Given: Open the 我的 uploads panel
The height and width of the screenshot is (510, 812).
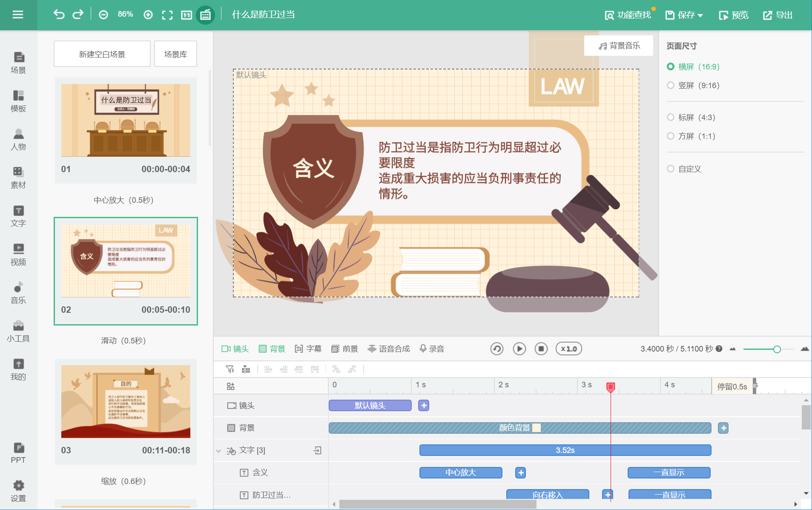Looking at the screenshot, I should [18, 369].
